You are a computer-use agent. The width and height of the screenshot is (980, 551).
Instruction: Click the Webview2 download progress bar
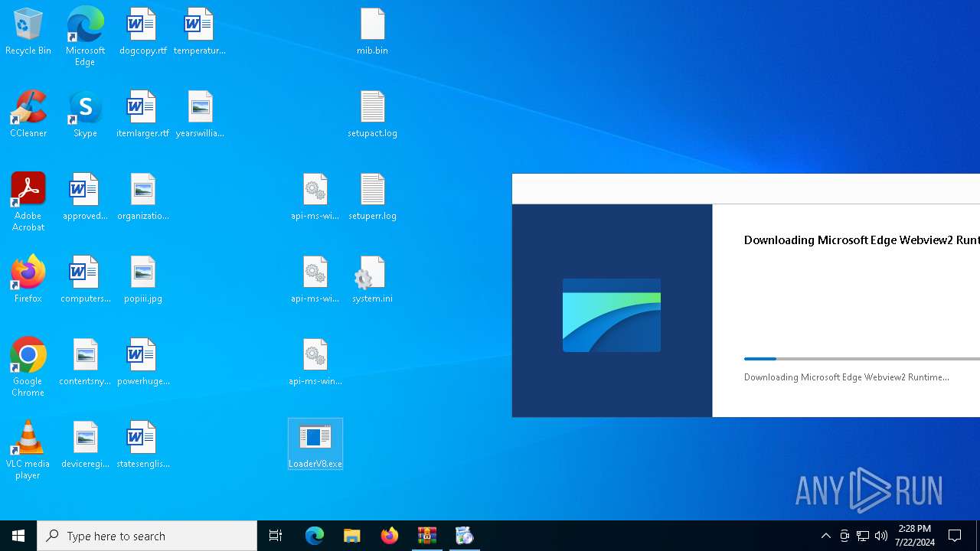(862, 358)
